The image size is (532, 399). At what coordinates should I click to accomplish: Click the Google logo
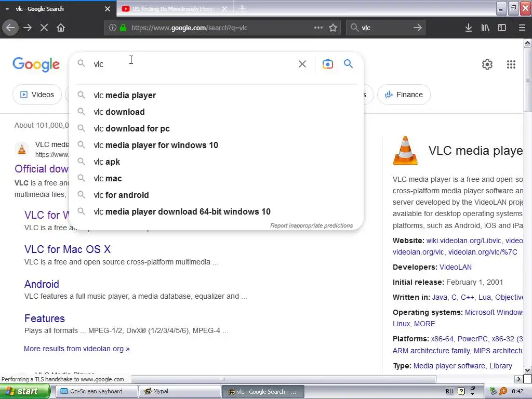36,64
